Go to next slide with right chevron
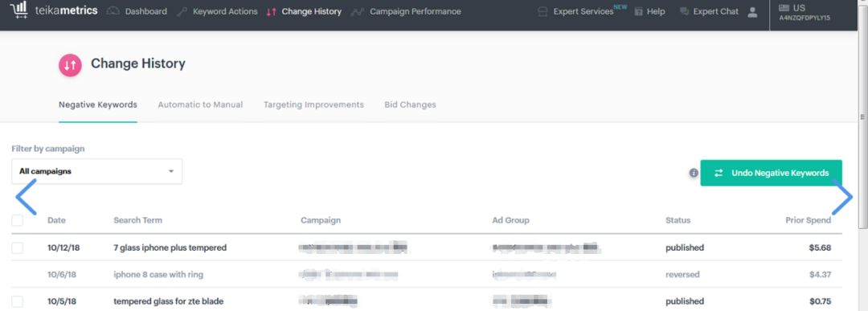Screen dimensions: 868x311 pos(842,196)
